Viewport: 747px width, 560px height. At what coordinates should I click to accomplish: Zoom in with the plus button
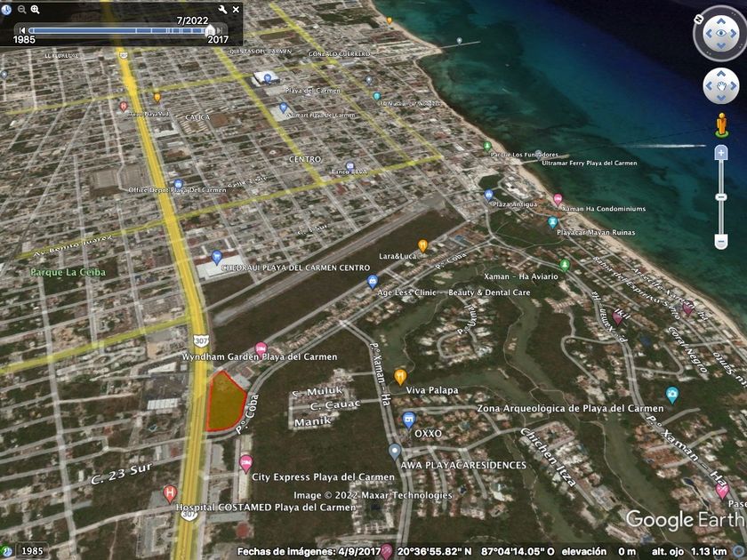pos(721,153)
